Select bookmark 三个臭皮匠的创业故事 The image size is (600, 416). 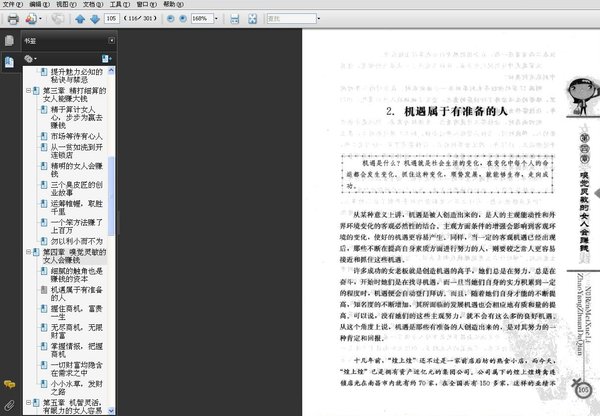(x=77, y=189)
